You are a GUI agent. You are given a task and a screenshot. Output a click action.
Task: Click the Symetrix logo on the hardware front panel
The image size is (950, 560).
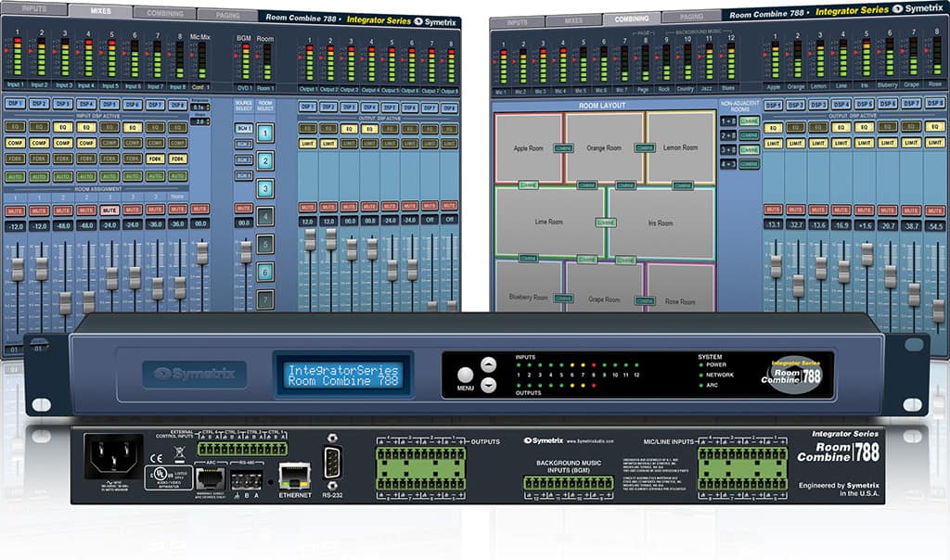coord(195,375)
